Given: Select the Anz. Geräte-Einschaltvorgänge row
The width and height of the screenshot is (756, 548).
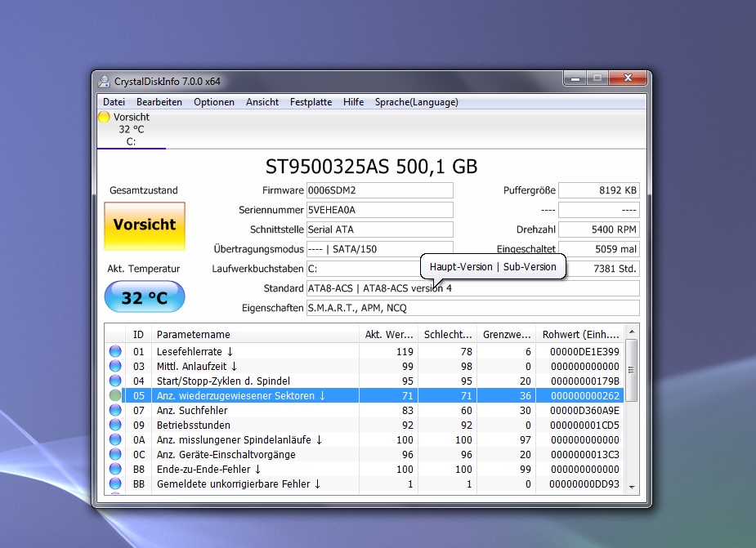Looking at the screenshot, I should (365, 455).
